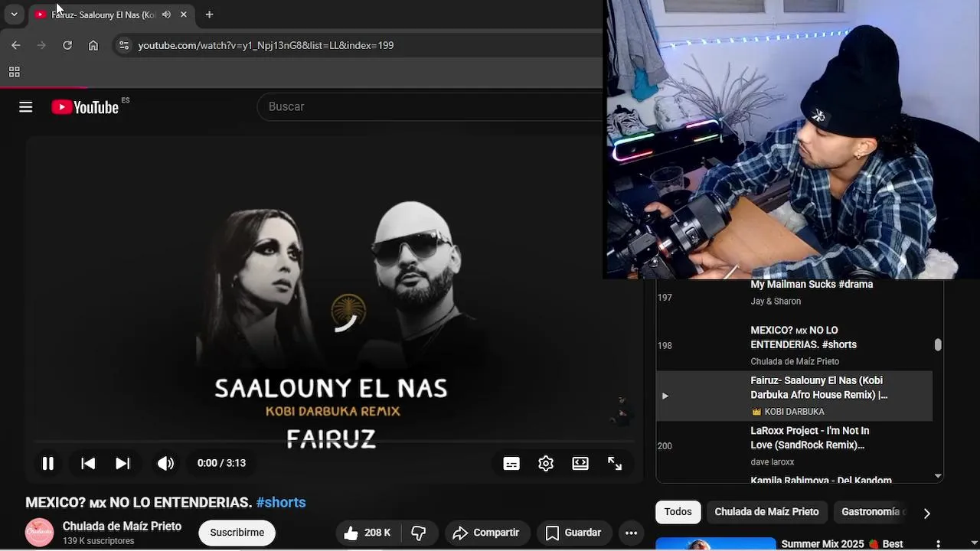Click the Compartir share button
This screenshot has width=980, height=551.
click(485, 533)
